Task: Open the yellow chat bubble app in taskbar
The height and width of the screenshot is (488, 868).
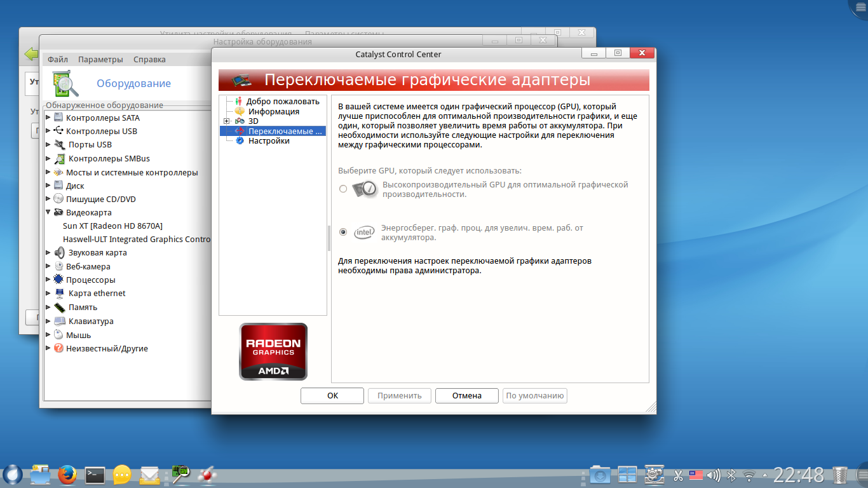Action: [x=122, y=475]
